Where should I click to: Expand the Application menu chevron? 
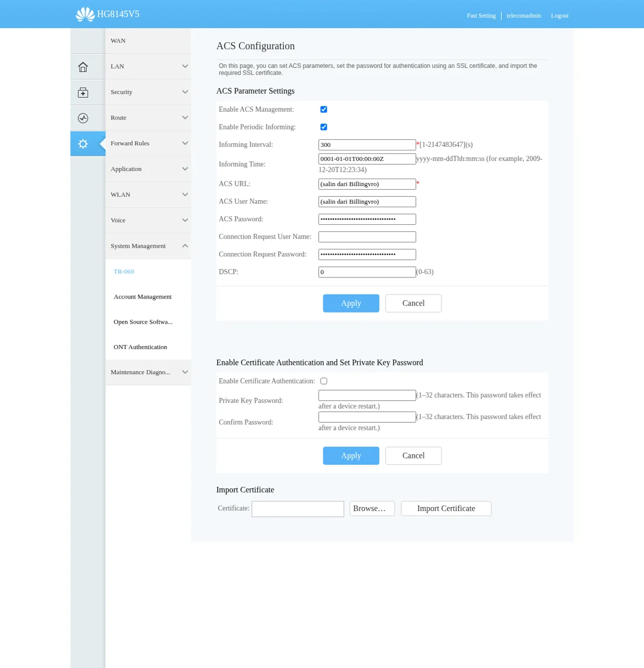(x=185, y=169)
